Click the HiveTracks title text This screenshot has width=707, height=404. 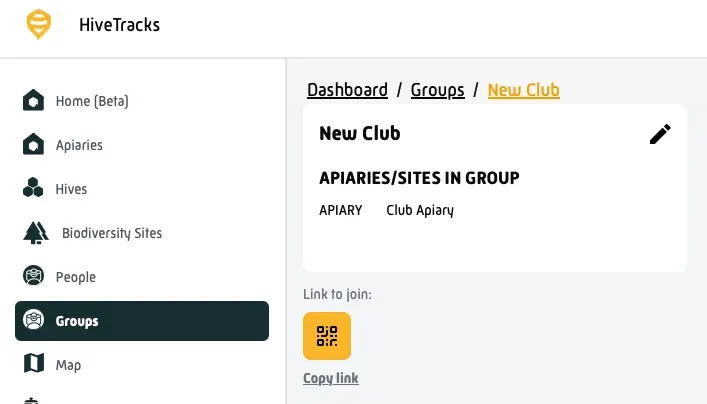(x=119, y=25)
